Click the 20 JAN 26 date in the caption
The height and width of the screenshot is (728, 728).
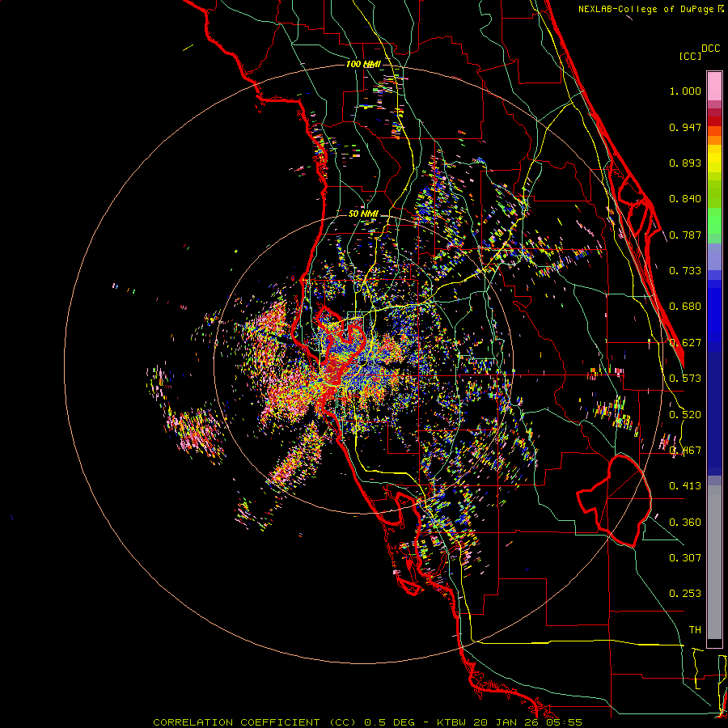coord(506,722)
